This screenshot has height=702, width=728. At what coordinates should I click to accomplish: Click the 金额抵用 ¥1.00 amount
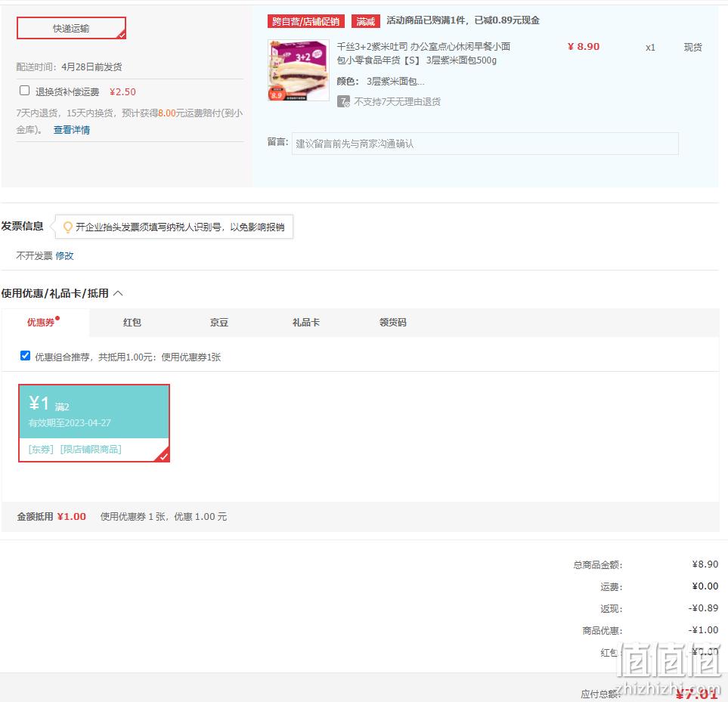pyautogui.click(x=72, y=516)
